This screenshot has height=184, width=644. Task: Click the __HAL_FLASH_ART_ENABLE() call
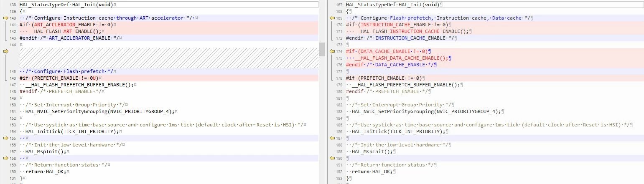[x=66, y=31]
